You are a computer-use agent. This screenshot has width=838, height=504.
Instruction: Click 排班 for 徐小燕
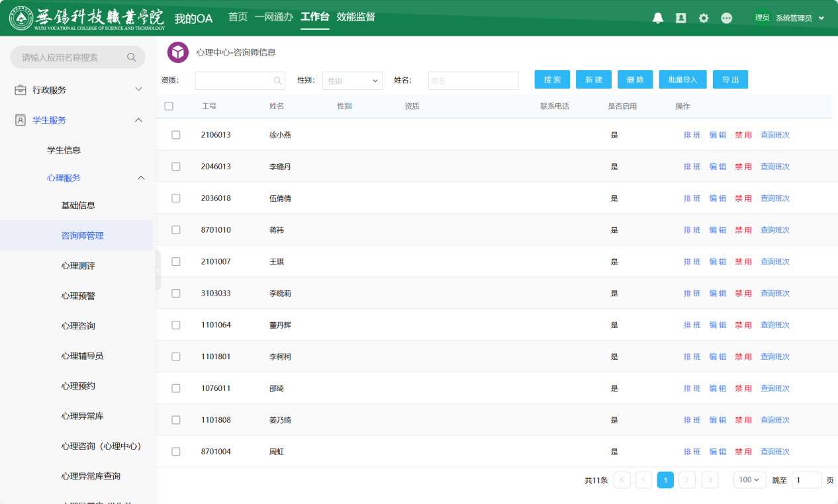pos(692,135)
